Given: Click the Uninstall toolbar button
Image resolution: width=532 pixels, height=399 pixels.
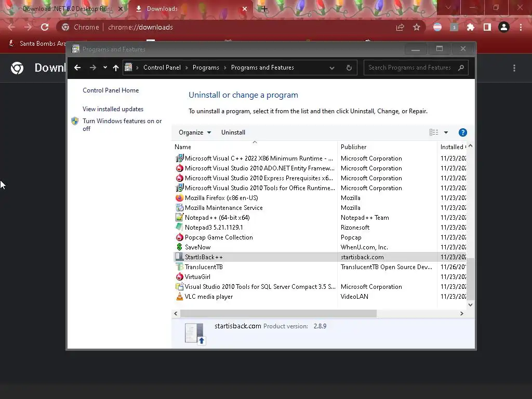Looking at the screenshot, I should (x=233, y=132).
